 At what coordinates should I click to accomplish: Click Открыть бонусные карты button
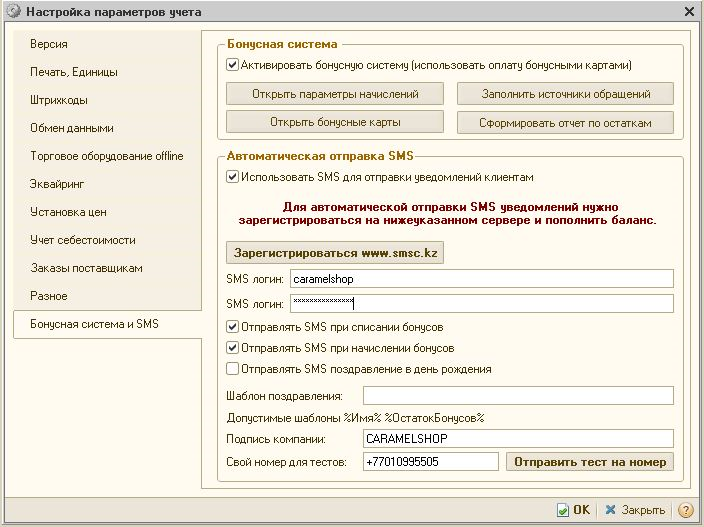point(335,122)
